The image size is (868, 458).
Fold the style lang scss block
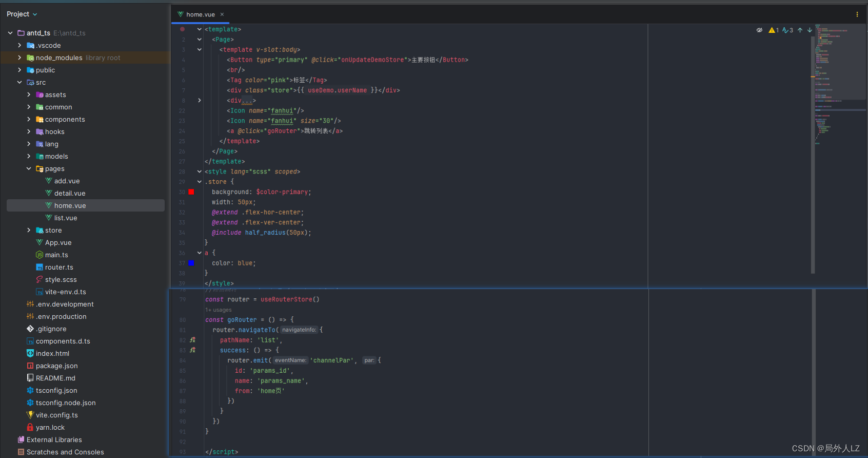click(200, 171)
